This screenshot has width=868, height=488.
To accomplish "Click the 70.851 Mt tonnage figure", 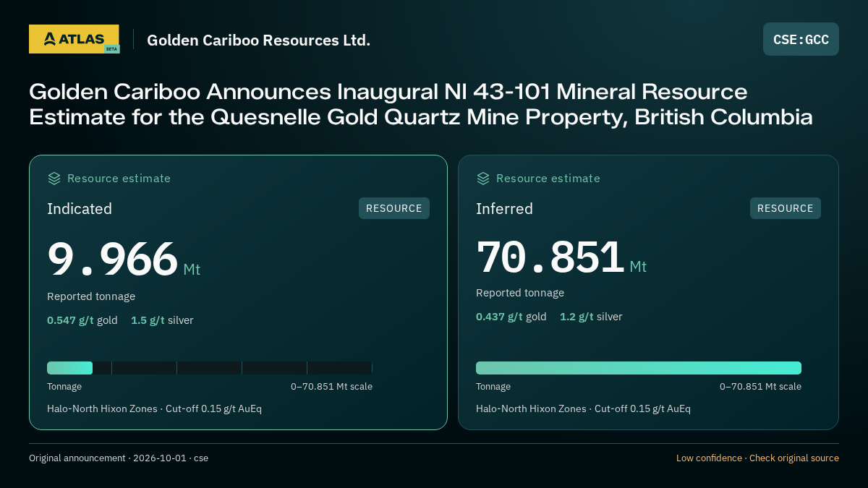I will tap(561, 257).
